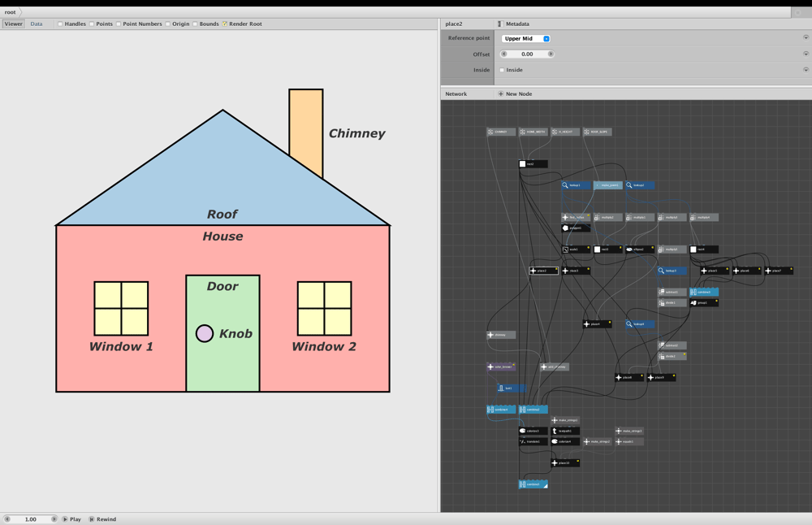Click the root breadcrumb
Image resolution: width=812 pixels, height=525 pixels.
[x=11, y=12]
